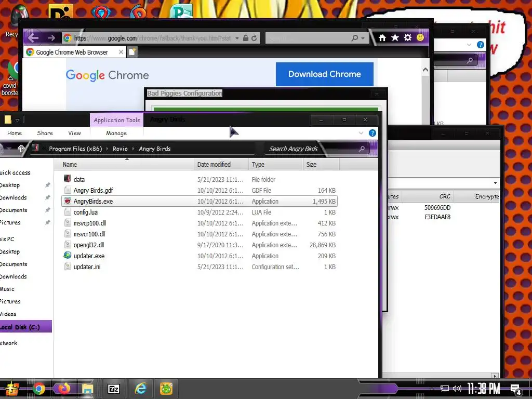Open Firefox from the taskbar
Screen dimensions: 532x399
[x=63, y=389]
